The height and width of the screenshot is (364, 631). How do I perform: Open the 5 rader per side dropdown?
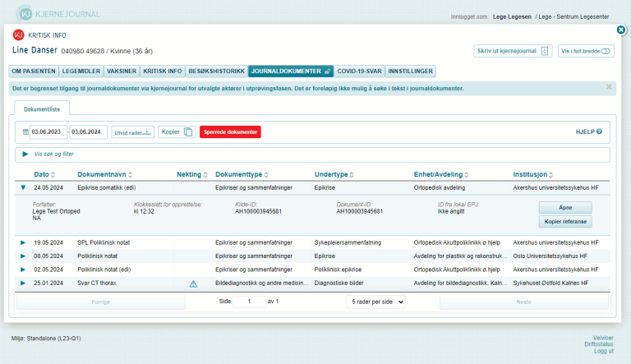tap(376, 302)
